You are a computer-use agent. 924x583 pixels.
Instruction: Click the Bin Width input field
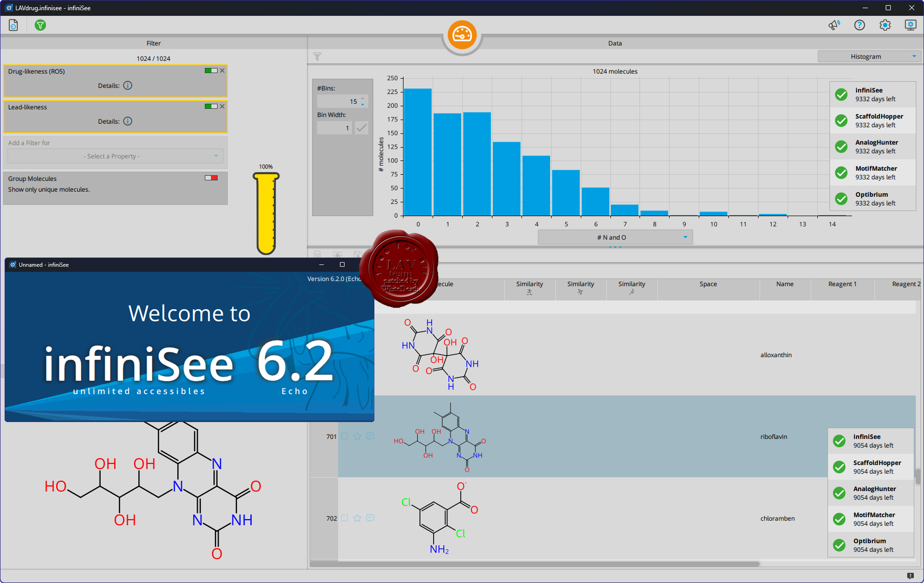coord(335,128)
